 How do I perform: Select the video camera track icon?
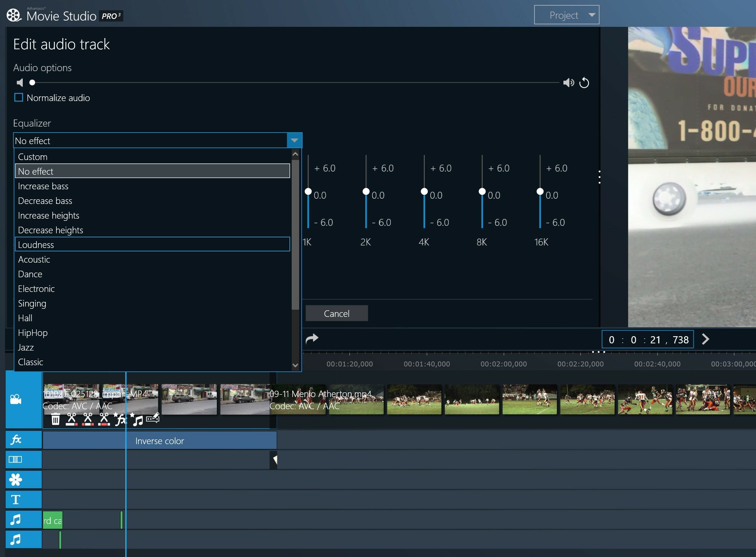pyautogui.click(x=16, y=399)
